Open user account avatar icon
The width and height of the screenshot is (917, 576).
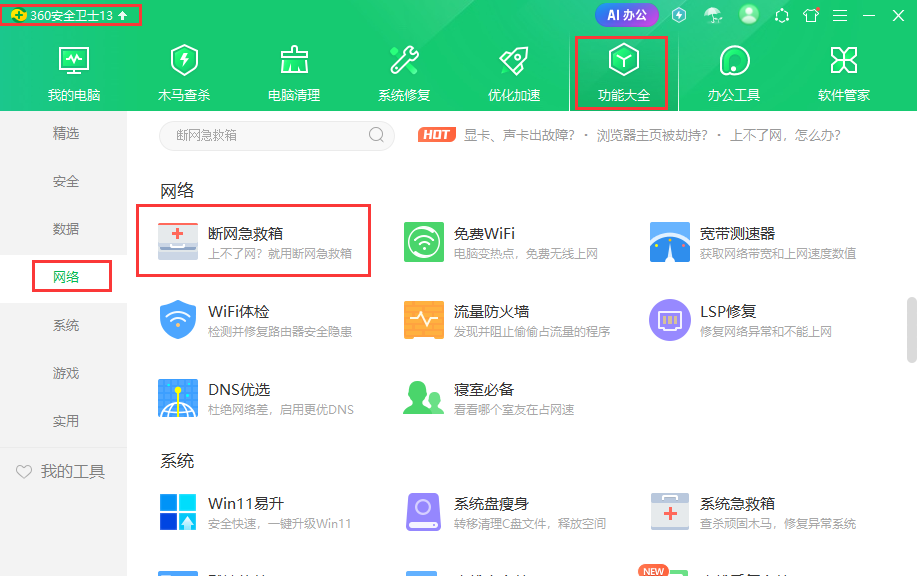point(749,15)
